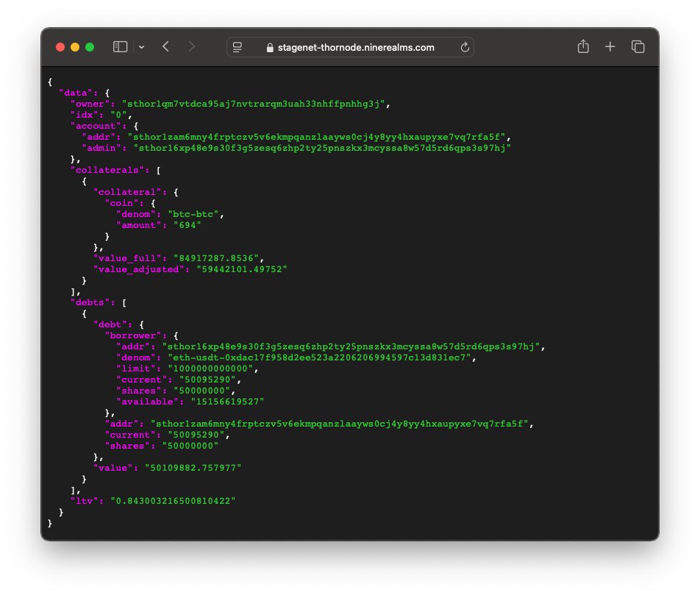Select ltv value "0.843003216500810422"
The width and height of the screenshot is (700, 595).
[173, 501]
